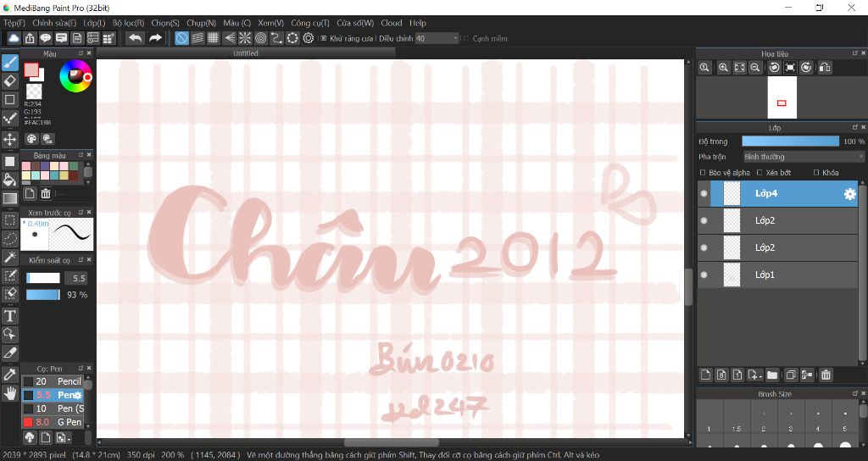This screenshot has width=868, height=461.
Task: Toggle the Khử răng cưa checkbox
Action: [324, 38]
